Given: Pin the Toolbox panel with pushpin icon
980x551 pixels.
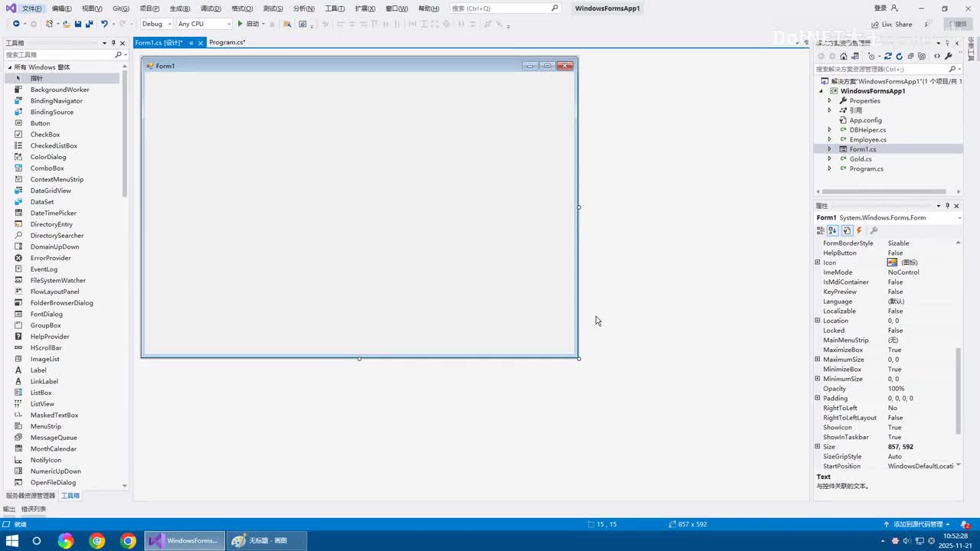Looking at the screenshot, I should [113, 43].
